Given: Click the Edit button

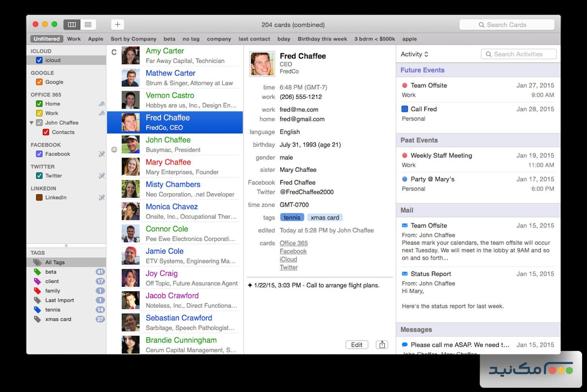Looking at the screenshot, I should (356, 345).
